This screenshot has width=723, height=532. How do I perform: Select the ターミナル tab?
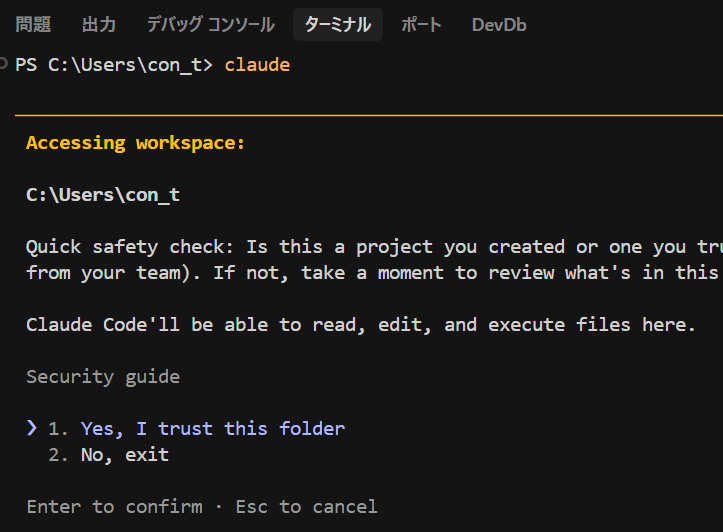pos(338,25)
